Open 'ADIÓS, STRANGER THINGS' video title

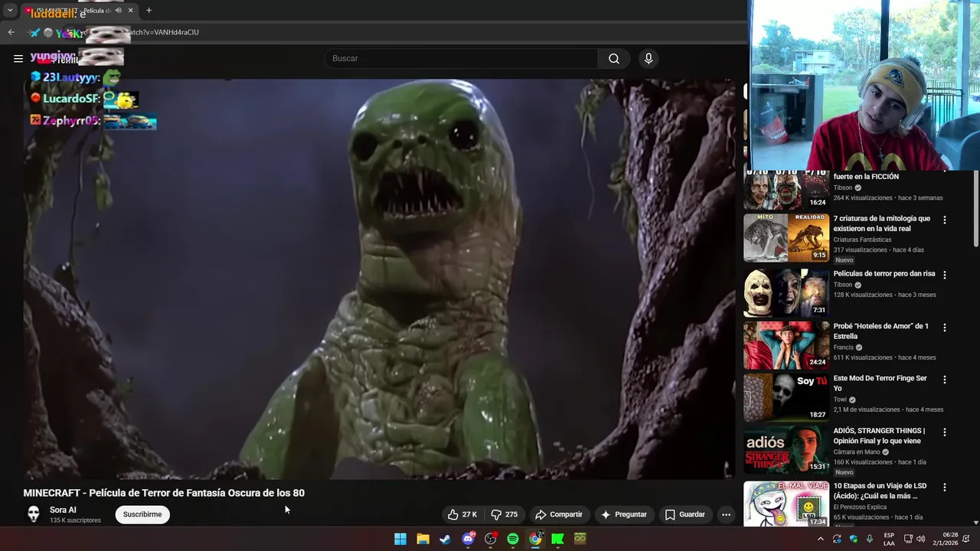879,435
